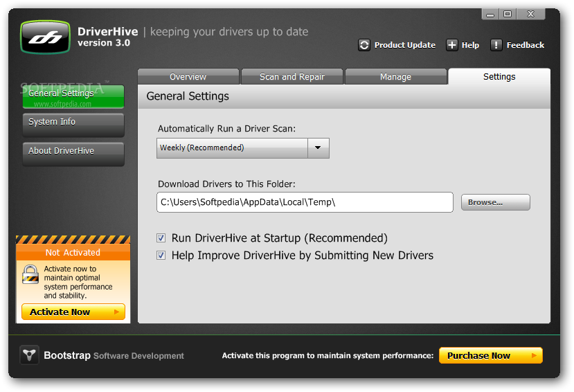Click the Browse... button
The width and height of the screenshot is (574, 392).
495,202
